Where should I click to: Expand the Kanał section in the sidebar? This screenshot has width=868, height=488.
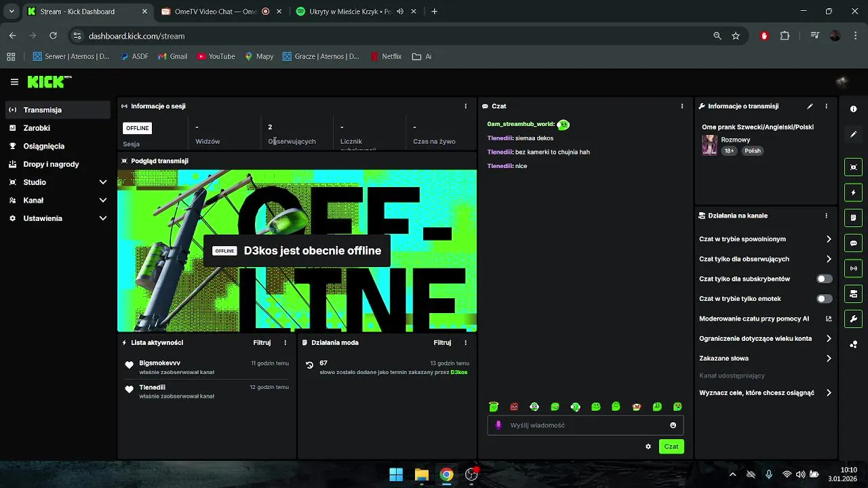point(103,201)
